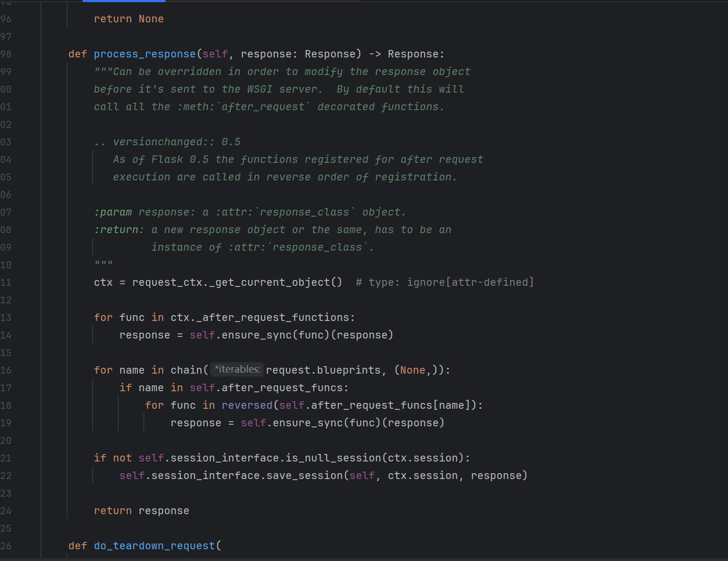Click the return None statement
Viewport: 728px width, 561px height.
(x=128, y=19)
